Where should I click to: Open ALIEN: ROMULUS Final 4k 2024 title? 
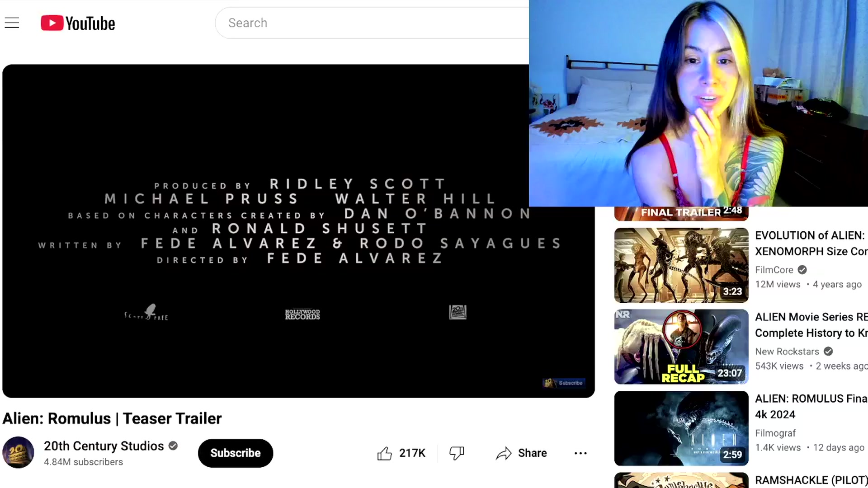click(x=811, y=406)
